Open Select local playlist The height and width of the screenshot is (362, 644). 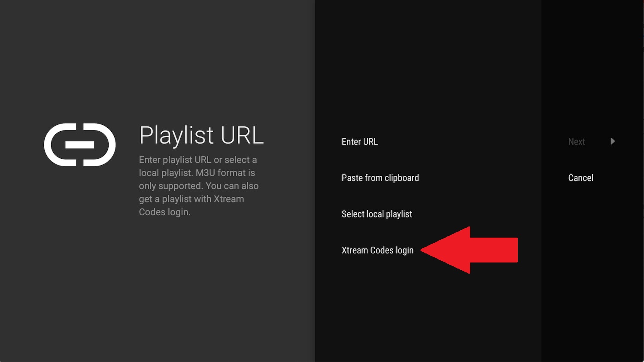pyautogui.click(x=377, y=214)
